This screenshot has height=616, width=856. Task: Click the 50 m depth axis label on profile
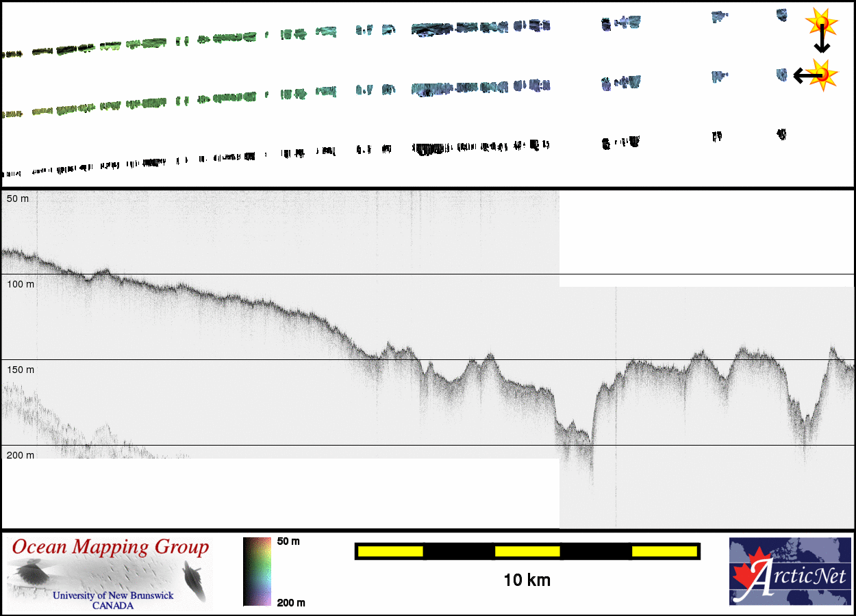coord(16,198)
